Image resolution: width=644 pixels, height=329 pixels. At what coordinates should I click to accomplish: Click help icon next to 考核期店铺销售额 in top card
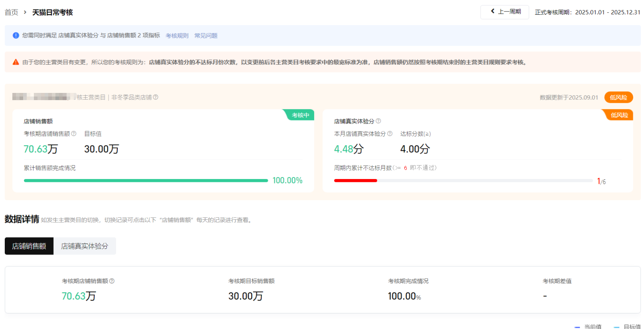tap(74, 134)
